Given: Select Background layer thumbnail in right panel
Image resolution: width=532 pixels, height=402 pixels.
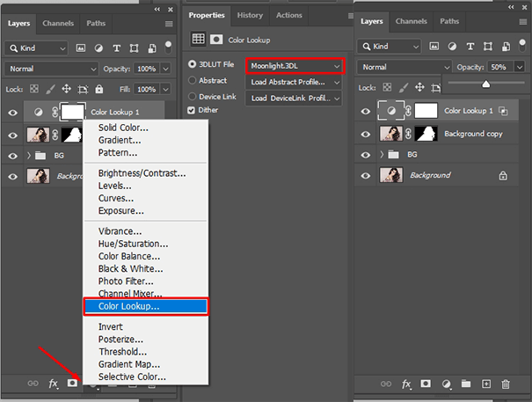Looking at the screenshot, I should point(391,175).
